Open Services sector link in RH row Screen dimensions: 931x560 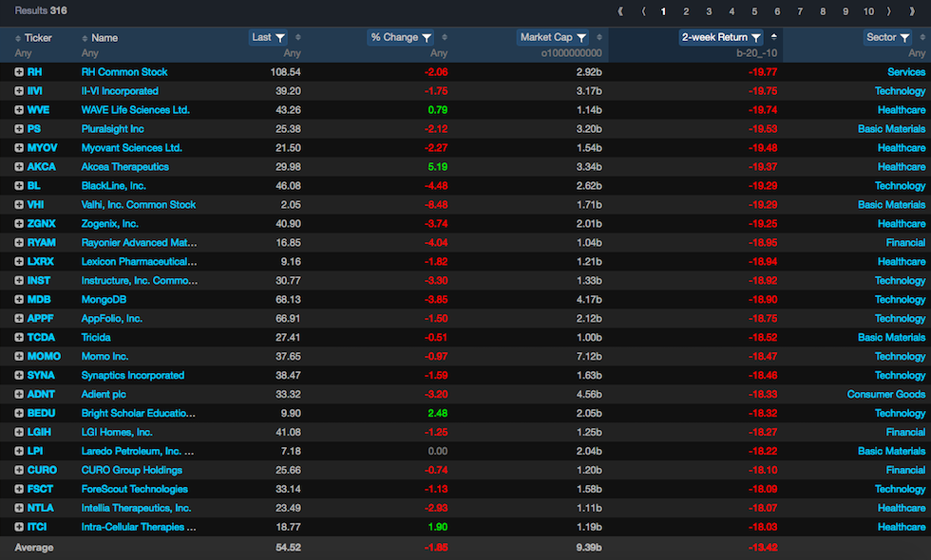coord(906,72)
